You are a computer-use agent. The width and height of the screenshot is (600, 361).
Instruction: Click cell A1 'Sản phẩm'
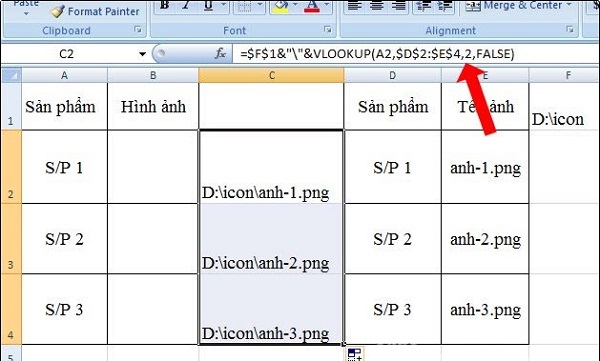pos(64,106)
